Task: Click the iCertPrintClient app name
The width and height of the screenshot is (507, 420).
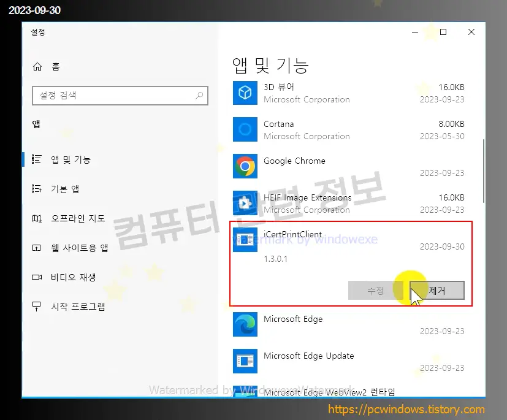Action: (292, 234)
